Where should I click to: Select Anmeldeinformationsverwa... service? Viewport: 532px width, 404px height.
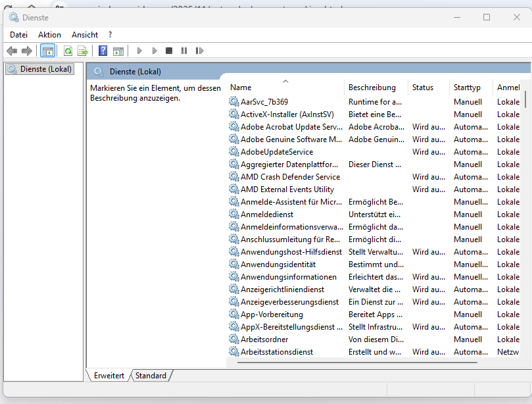click(374, 227)
